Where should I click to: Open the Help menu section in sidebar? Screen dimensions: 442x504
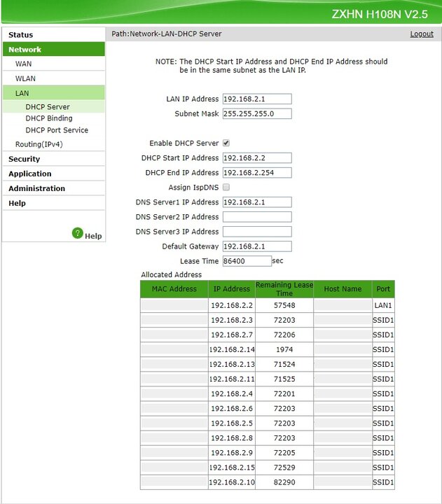click(54, 203)
